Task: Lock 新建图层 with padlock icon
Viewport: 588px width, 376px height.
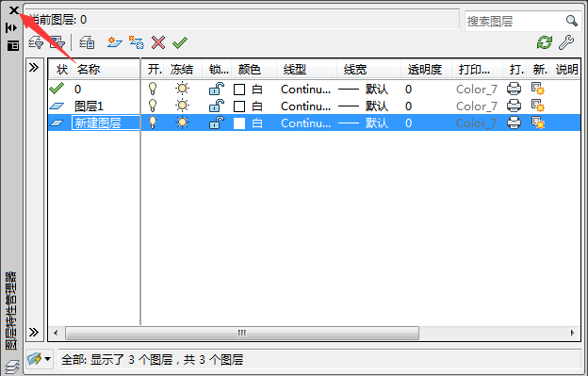Action: tap(217, 123)
